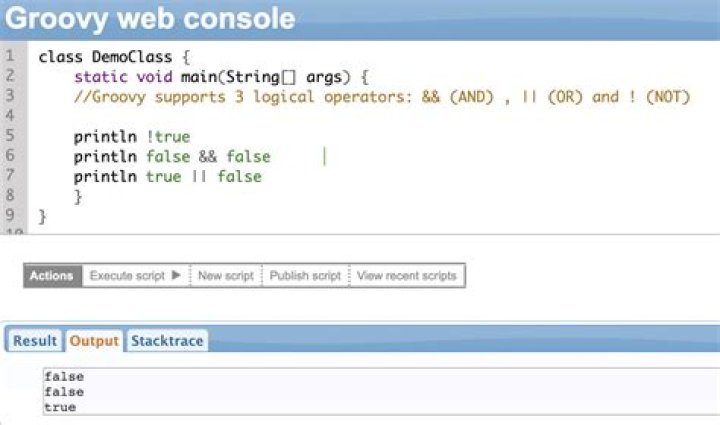Click '(NOT)' at the end of the comment
The width and height of the screenshot is (720, 425).
(x=668, y=97)
